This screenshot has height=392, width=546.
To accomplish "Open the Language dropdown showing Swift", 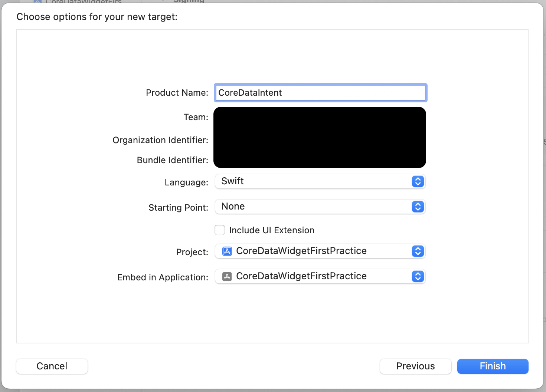I will point(319,181).
